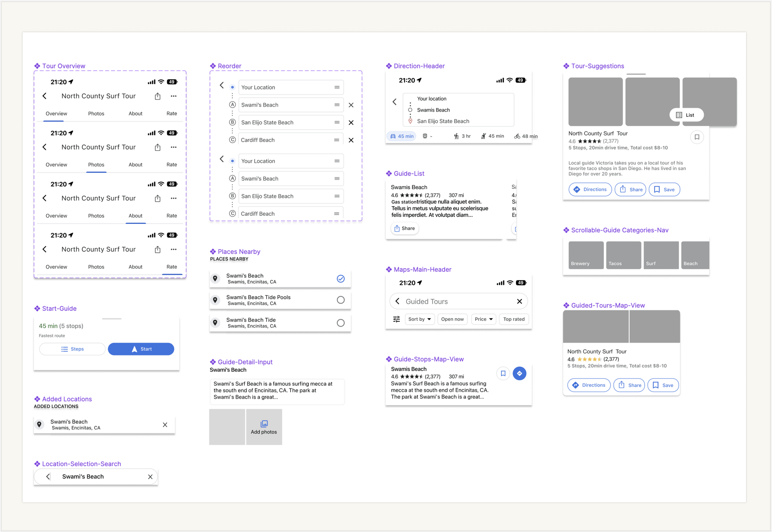The image size is (772, 532).
Task: Select the 48 min cycling travel mode
Action: pyautogui.click(x=526, y=136)
